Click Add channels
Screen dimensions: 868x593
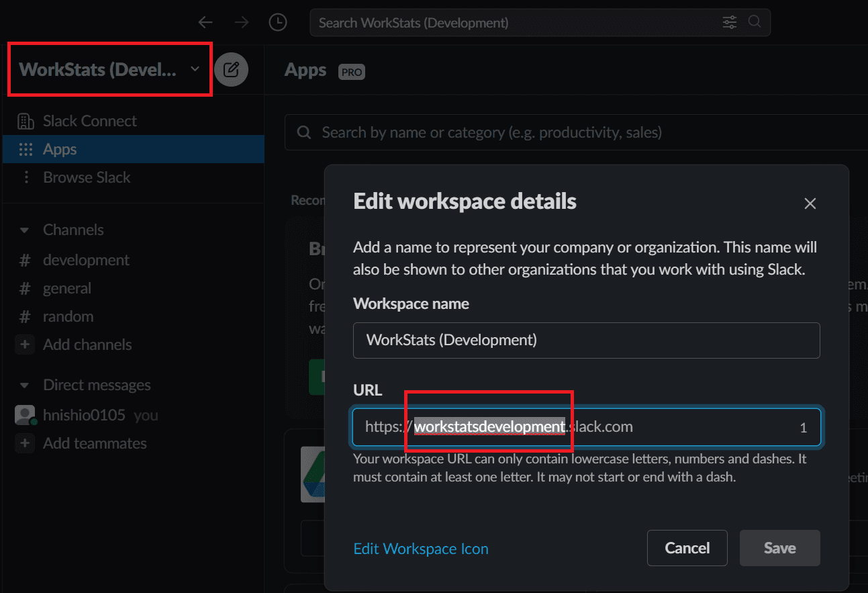coord(87,345)
